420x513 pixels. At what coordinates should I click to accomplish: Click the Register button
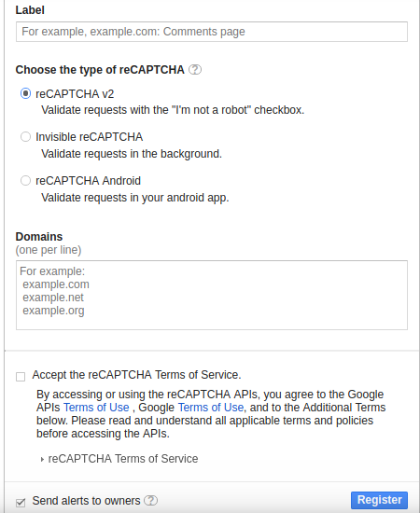point(379,500)
